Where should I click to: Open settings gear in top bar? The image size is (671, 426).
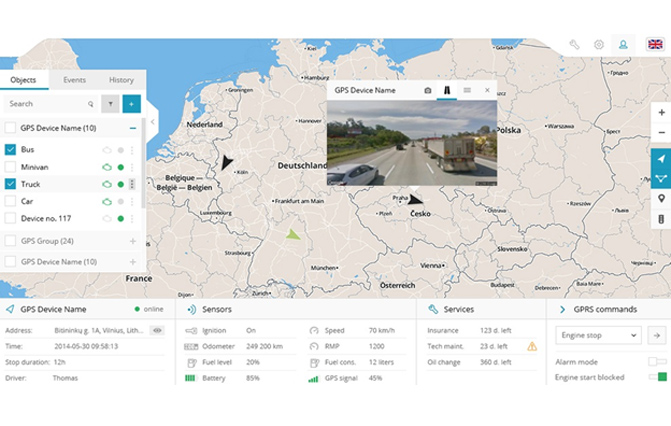pos(599,45)
